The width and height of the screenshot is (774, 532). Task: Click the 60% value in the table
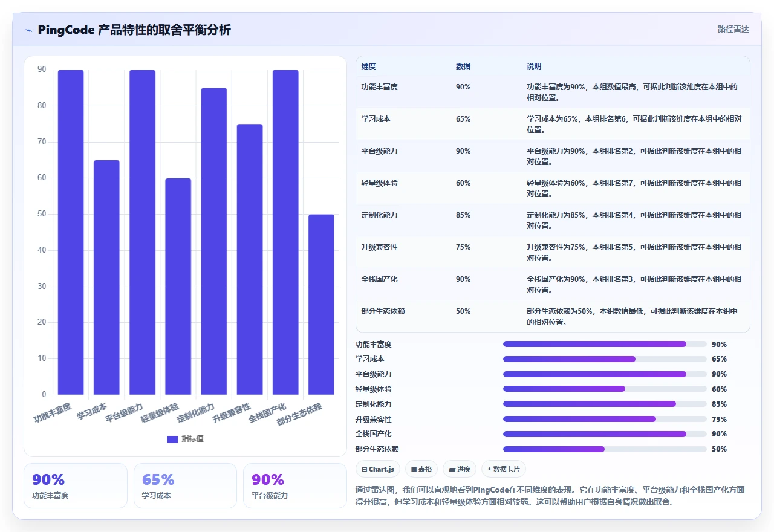(x=463, y=183)
